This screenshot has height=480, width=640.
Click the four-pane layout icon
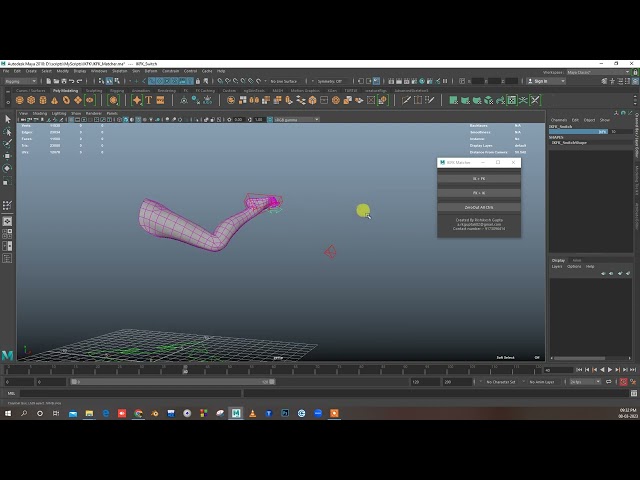click(7, 234)
